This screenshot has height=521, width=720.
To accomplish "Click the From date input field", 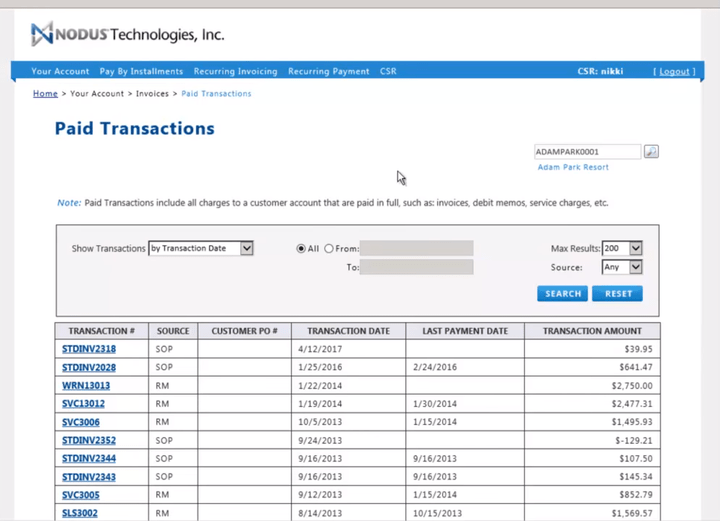I will click(417, 249).
